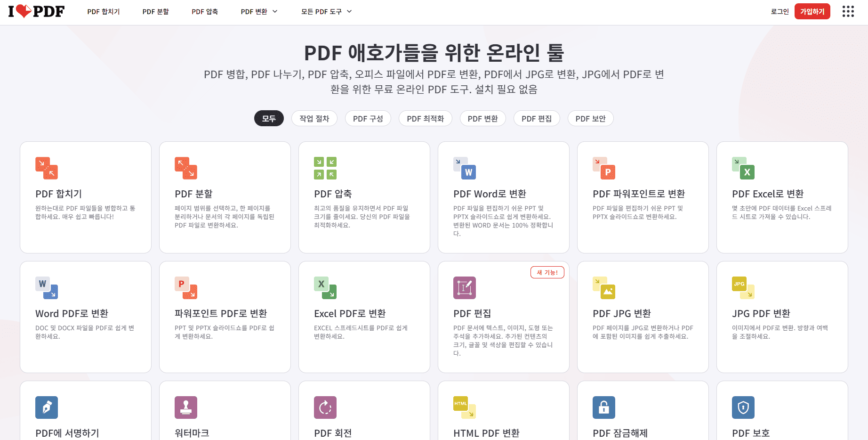This screenshot has width=868, height=440.
Task: Click the PDF 분할 split icon
Action: pos(185,168)
